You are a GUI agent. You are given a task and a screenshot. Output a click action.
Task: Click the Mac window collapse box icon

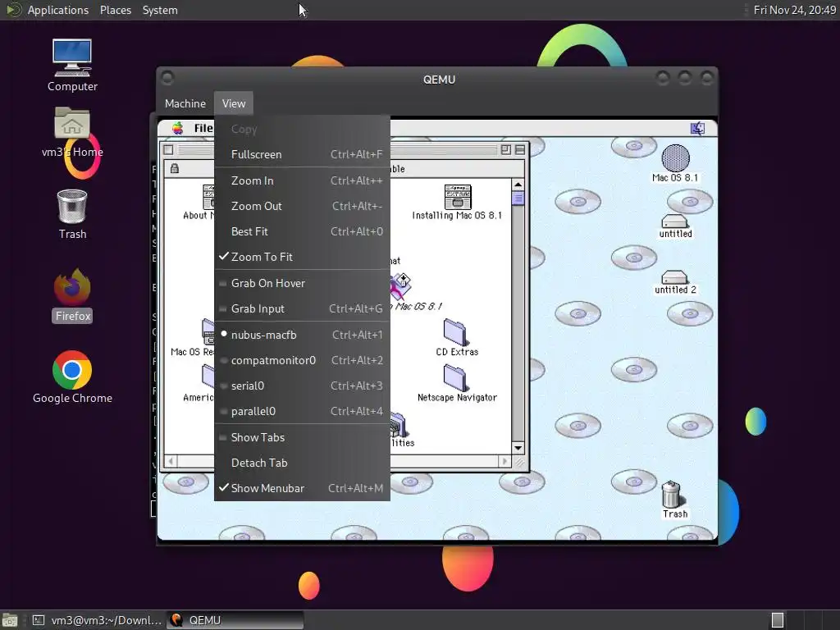519,150
